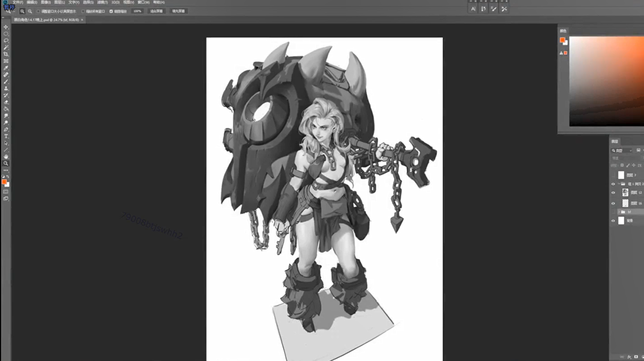Hide layer 图层 12 eye icon

click(x=613, y=193)
